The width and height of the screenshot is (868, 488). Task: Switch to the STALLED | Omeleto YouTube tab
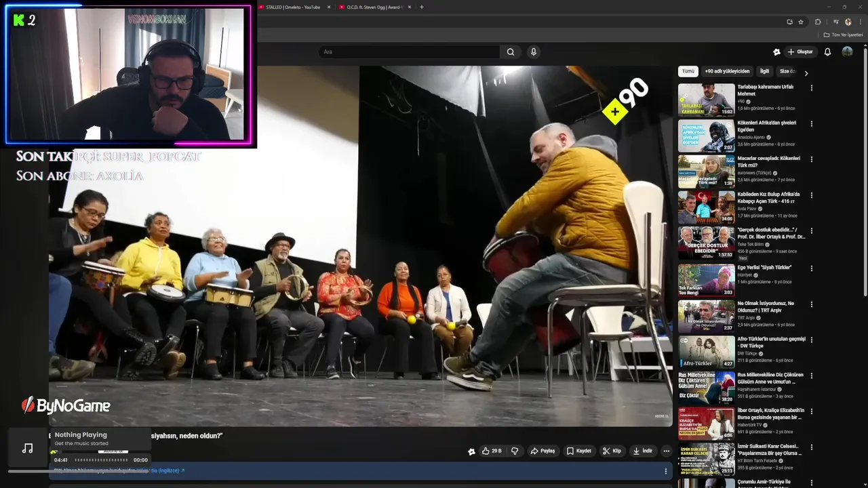pyautogui.click(x=293, y=7)
